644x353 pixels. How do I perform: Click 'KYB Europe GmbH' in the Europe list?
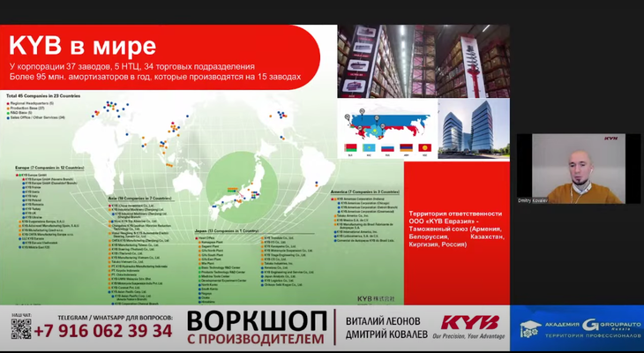[x=36, y=175]
